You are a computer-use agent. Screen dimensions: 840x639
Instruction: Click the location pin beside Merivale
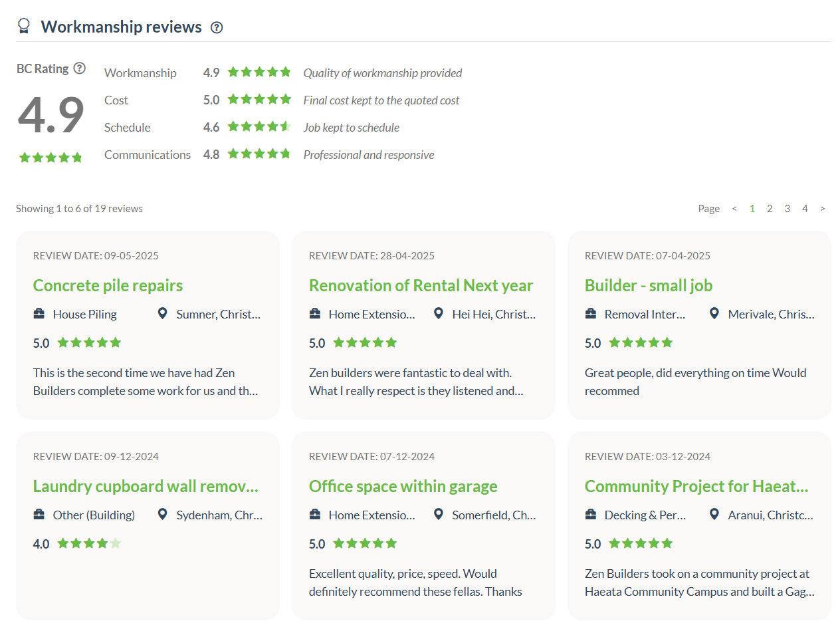pyautogui.click(x=714, y=314)
